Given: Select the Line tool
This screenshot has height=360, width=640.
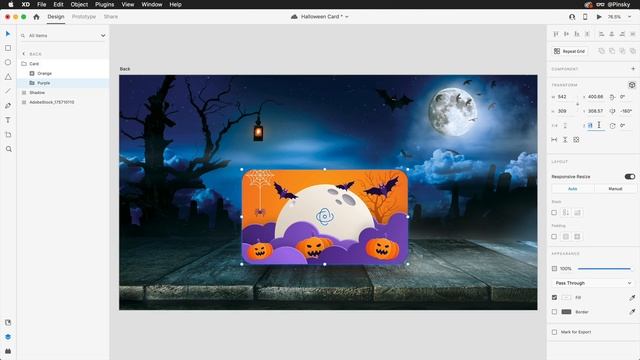Looking at the screenshot, I should (8, 91).
